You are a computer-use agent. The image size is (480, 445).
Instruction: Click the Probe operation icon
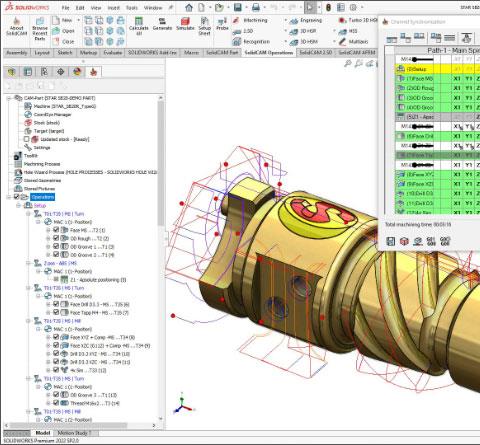tap(222, 24)
